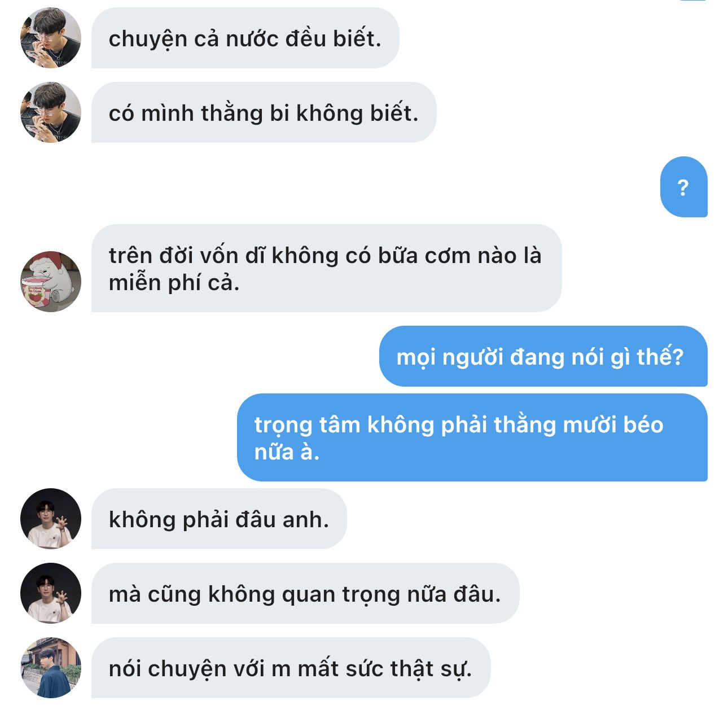
Task: Tap the "mọi người đang nói gì thế?" bubble
Action: click(543, 356)
